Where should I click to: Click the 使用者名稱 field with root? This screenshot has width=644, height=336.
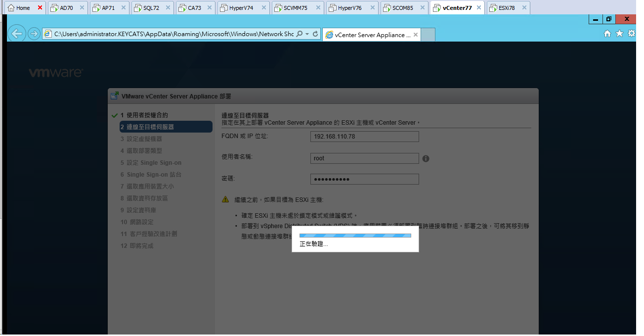(x=365, y=158)
